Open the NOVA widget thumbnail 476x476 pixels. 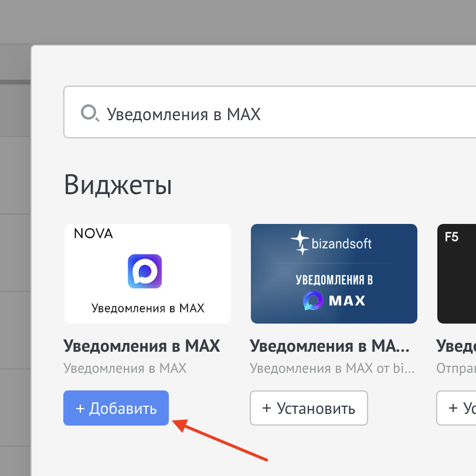[x=148, y=274]
